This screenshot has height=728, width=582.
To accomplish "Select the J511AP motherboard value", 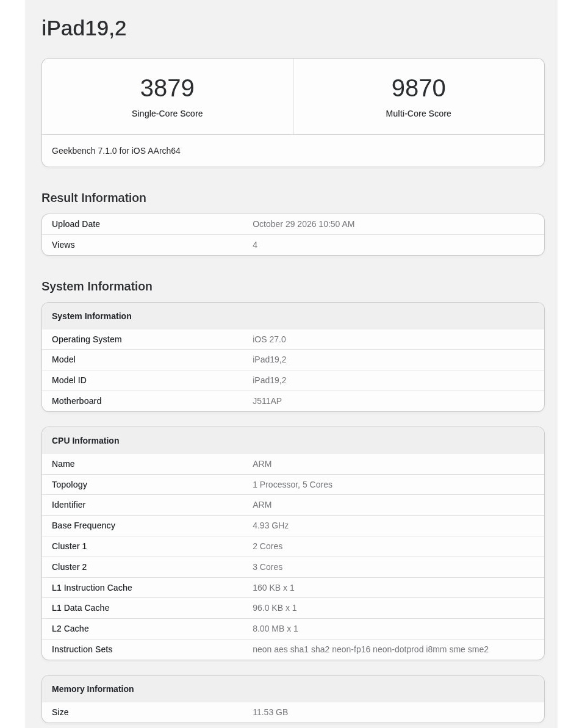I will pos(267,401).
